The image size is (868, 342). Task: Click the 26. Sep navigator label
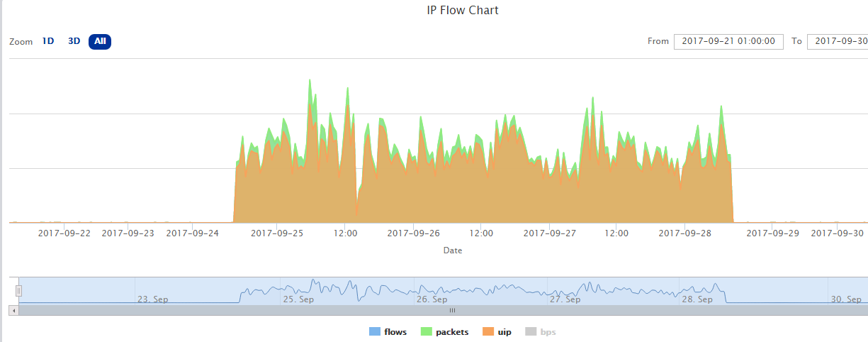tap(432, 299)
